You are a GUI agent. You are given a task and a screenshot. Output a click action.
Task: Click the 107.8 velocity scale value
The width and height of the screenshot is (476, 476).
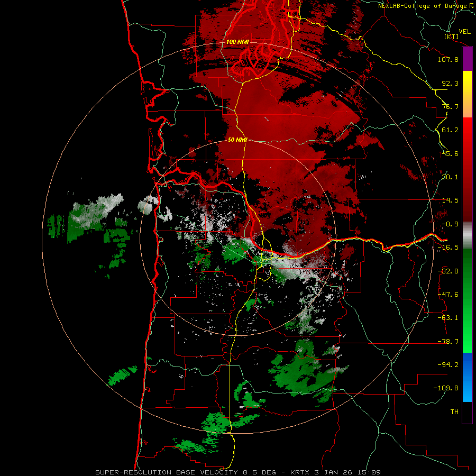coord(448,59)
